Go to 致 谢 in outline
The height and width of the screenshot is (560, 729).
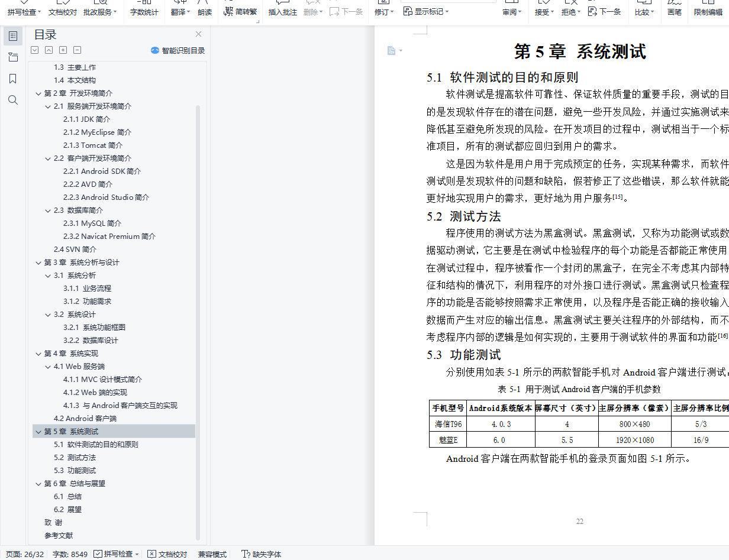tap(53, 523)
